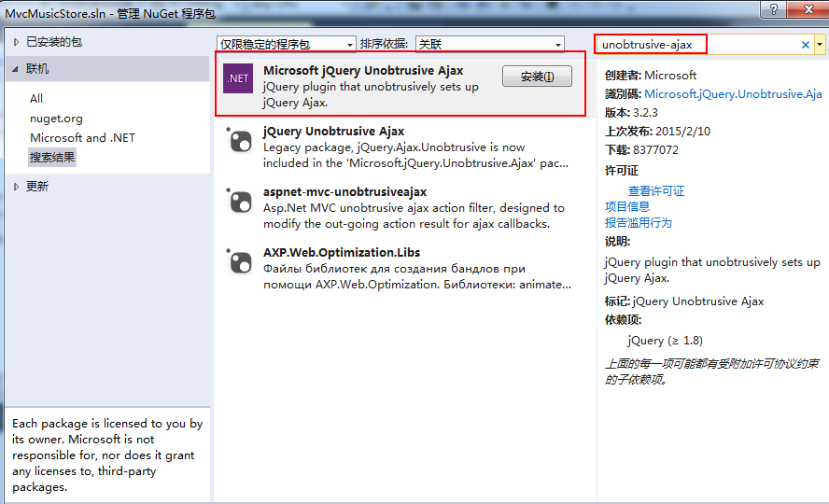The height and width of the screenshot is (504, 829).
Task: Expand the 更新 section
Action: pos(16,187)
